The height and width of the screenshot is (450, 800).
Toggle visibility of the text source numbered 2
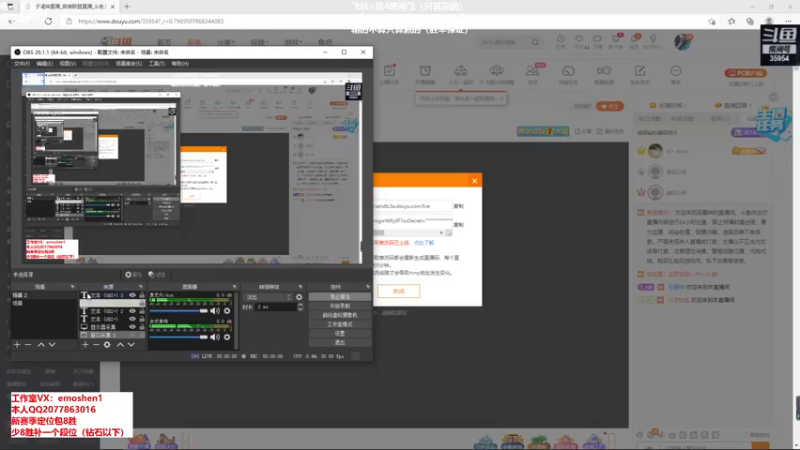[x=132, y=311]
